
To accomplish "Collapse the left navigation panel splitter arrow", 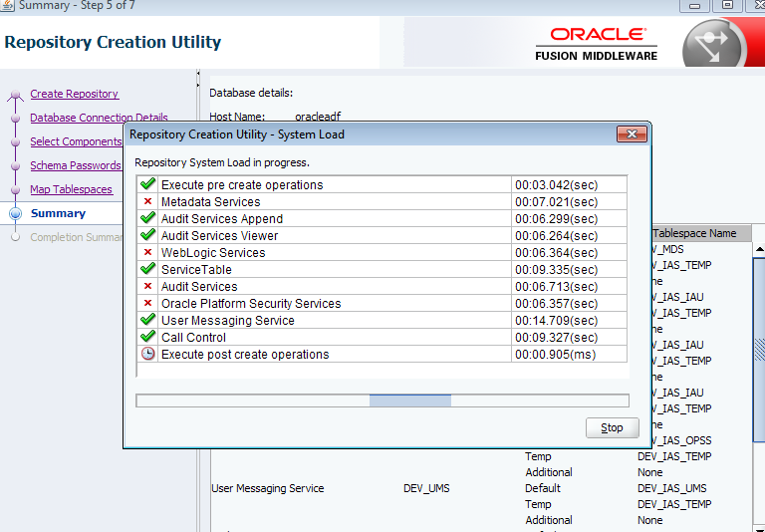I will click(x=199, y=76).
